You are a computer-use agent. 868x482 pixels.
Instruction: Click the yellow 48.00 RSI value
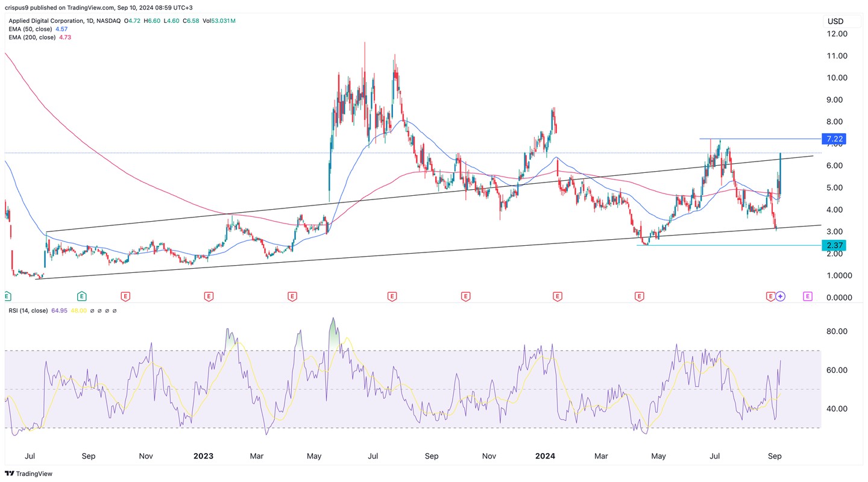pos(80,311)
